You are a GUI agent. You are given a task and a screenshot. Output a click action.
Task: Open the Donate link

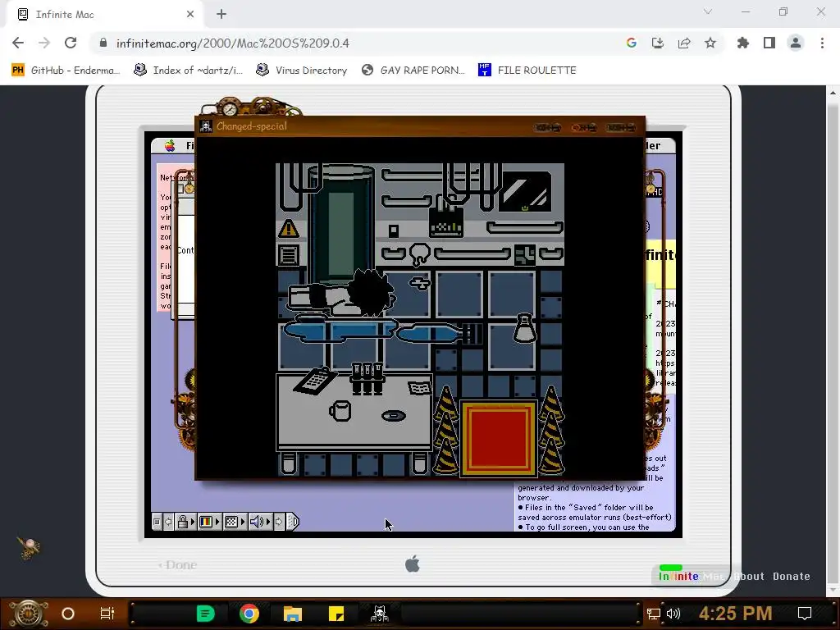(x=792, y=577)
